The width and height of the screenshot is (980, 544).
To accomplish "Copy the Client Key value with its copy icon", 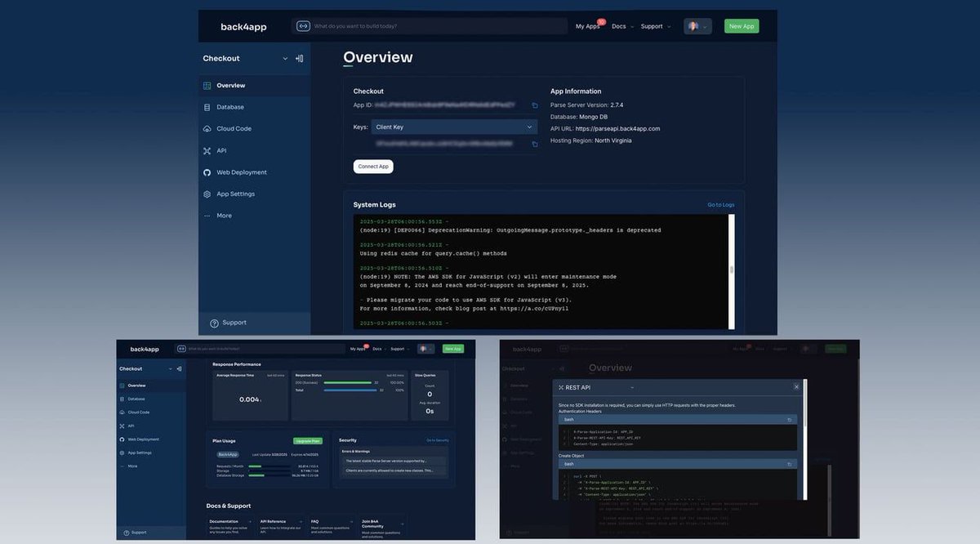I will 535,145.
